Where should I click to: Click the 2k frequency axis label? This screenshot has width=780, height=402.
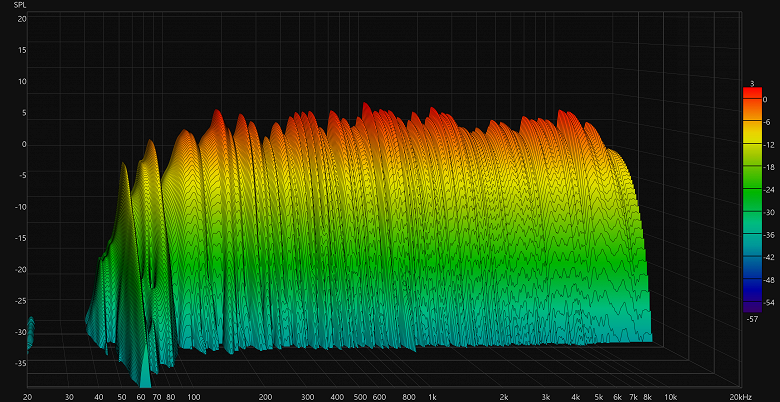(504, 397)
